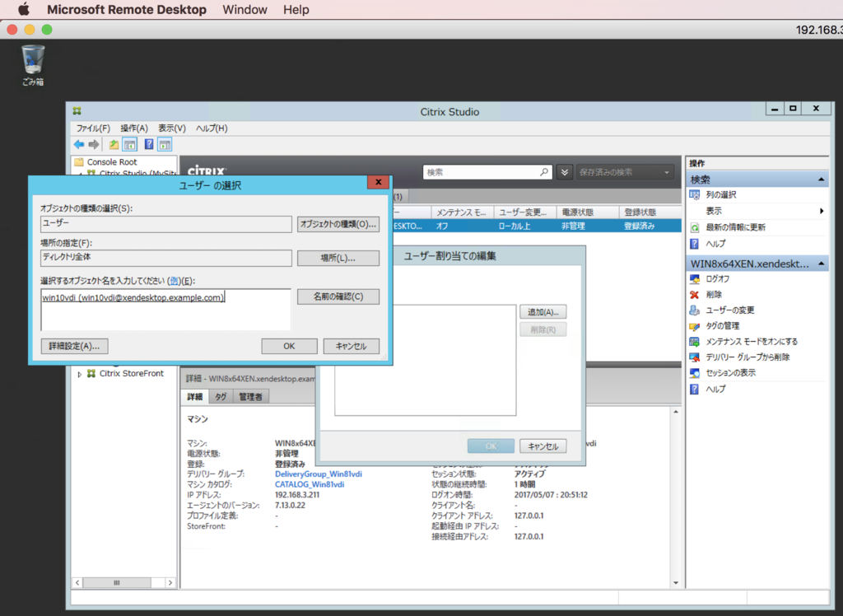Collapse the 検索 actions section
Viewport: 843px width, 616px height.
click(x=821, y=180)
